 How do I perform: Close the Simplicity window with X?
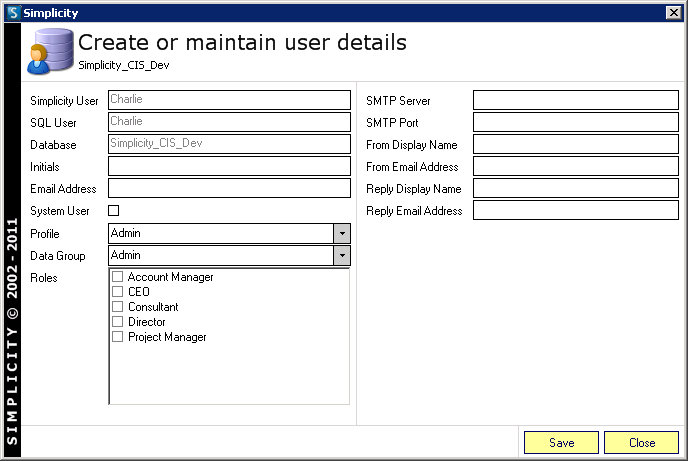point(674,13)
